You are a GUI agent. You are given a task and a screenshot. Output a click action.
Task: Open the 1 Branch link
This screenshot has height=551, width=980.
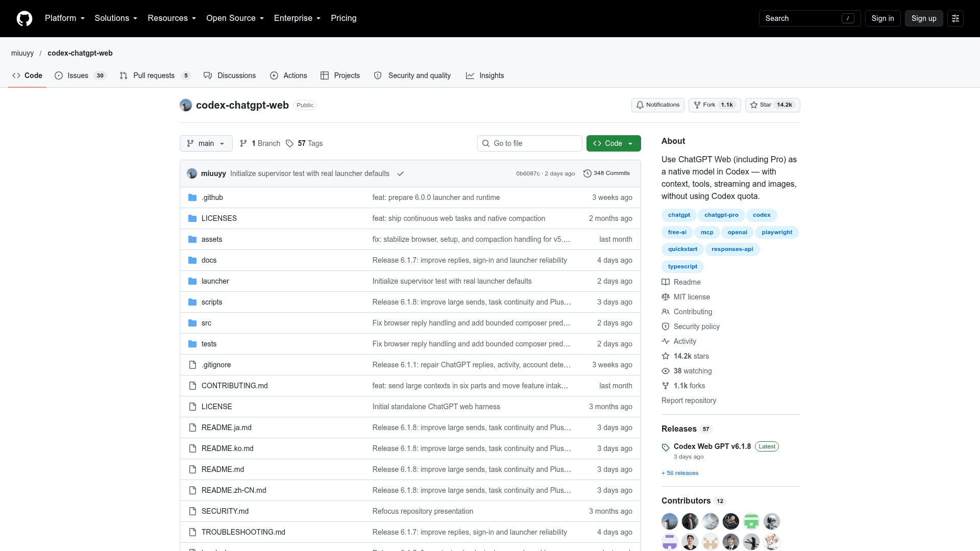click(260, 143)
